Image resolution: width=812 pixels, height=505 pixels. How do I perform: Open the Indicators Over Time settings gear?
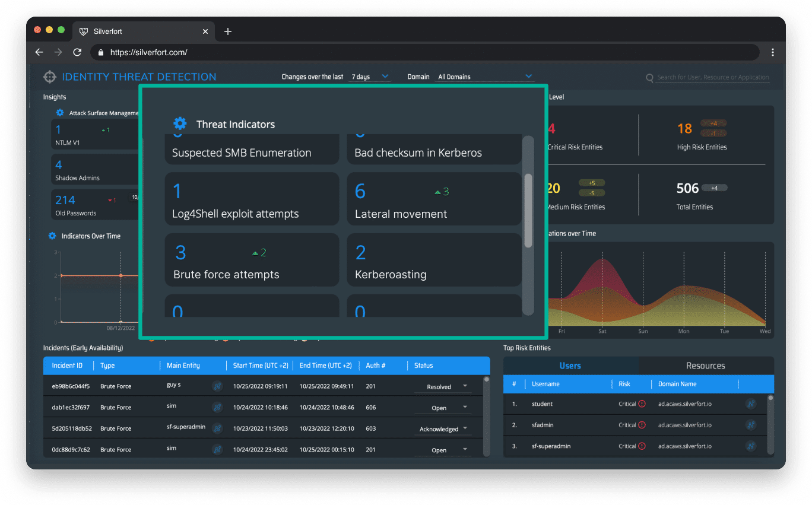click(x=53, y=236)
